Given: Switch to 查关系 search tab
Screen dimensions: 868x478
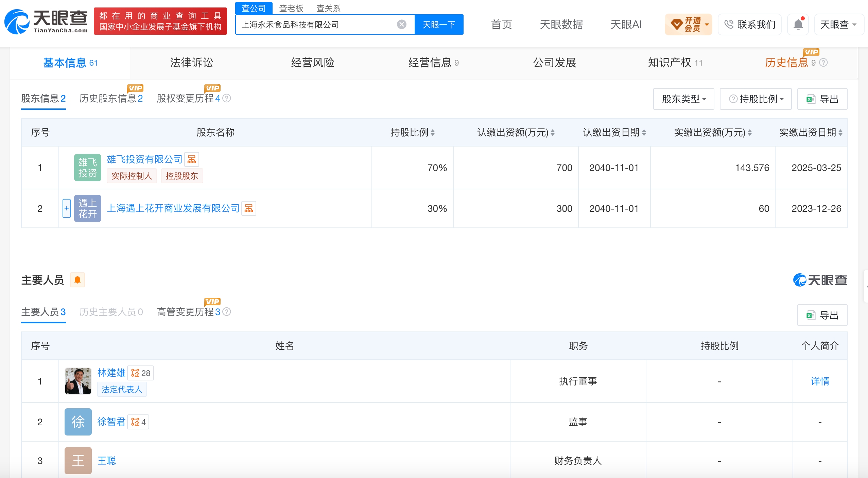Looking at the screenshot, I should 329,8.
